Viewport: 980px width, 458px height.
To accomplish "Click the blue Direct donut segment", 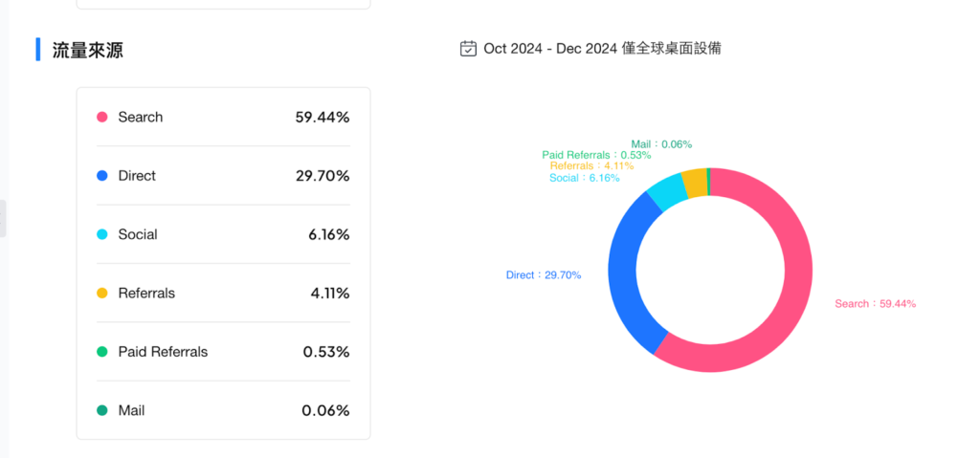I will (624, 269).
